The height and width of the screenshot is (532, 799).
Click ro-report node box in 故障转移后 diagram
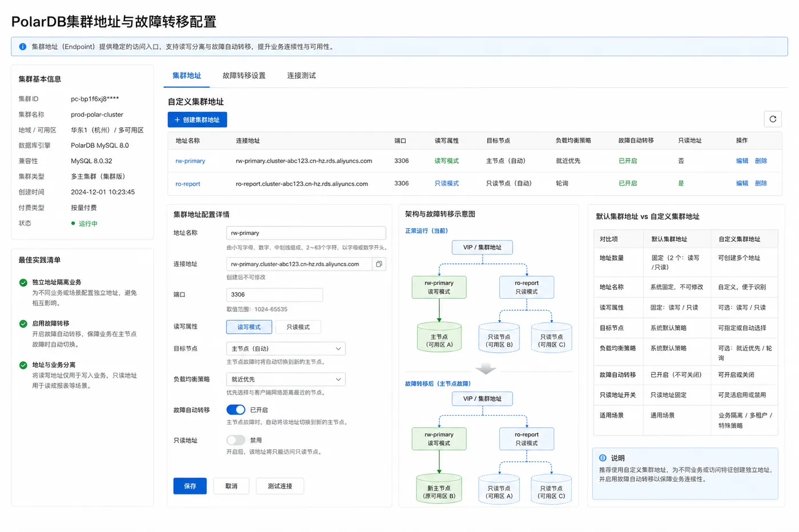(x=526, y=438)
